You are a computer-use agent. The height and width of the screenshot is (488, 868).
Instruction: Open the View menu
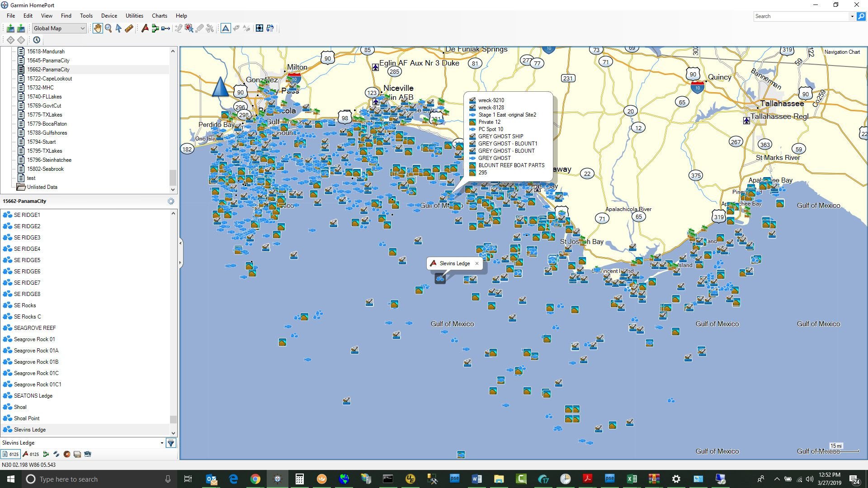[47, 16]
